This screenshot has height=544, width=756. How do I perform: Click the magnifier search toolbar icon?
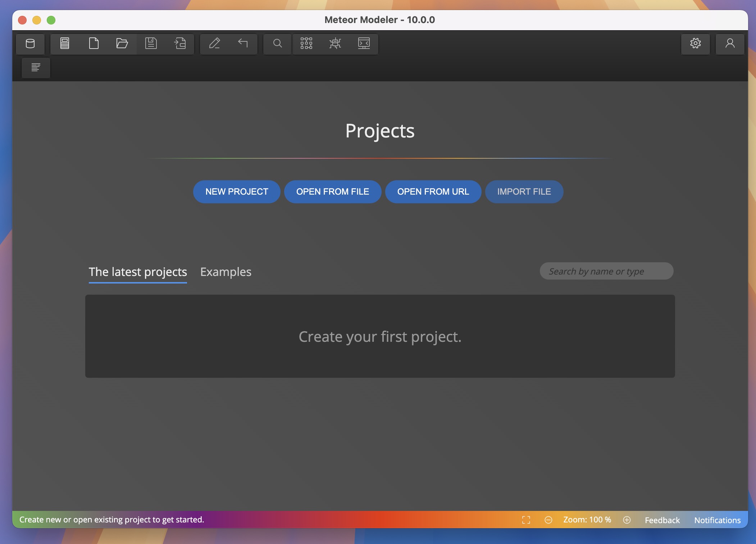pos(278,44)
